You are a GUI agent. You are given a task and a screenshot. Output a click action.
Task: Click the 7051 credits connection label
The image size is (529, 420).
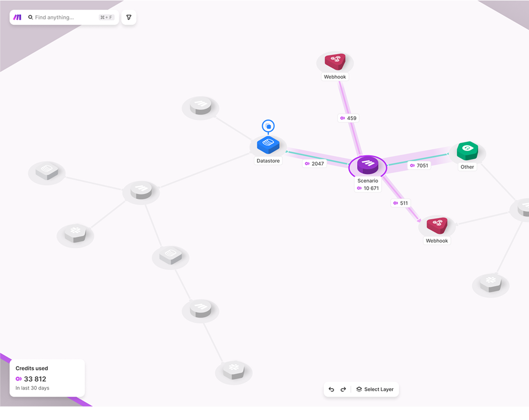tap(419, 166)
